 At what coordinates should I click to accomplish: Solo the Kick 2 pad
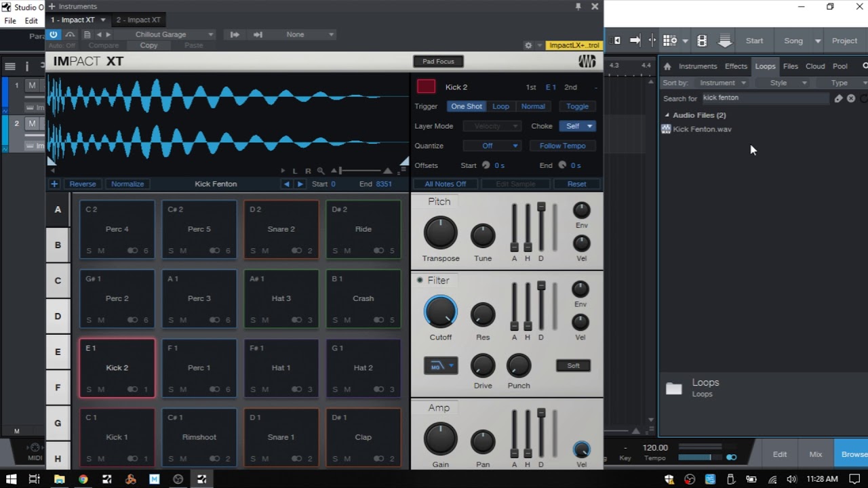click(89, 390)
